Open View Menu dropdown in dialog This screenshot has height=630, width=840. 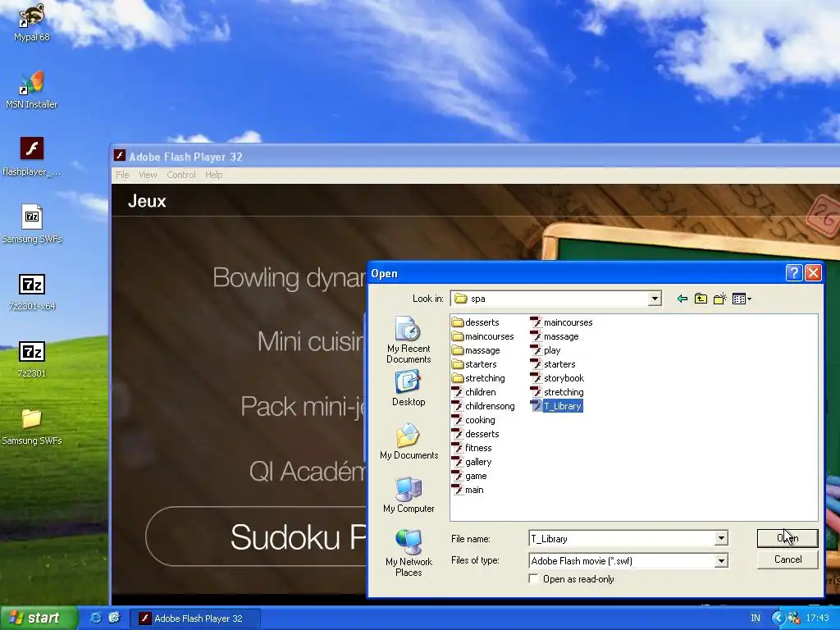point(742,299)
